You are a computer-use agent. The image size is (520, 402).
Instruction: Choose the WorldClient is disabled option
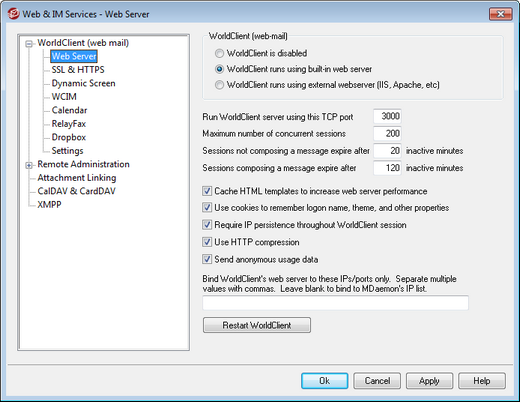coord(219,53)
